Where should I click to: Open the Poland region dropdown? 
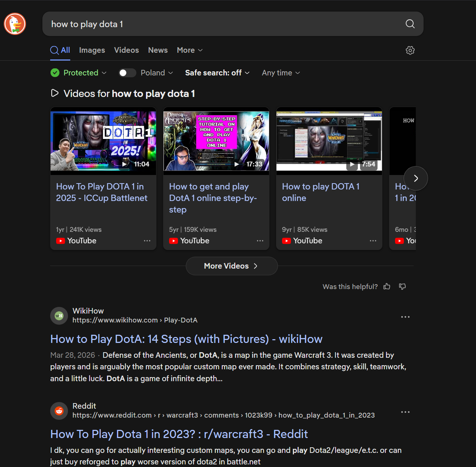pyautogui.click(x=157, y=73)
